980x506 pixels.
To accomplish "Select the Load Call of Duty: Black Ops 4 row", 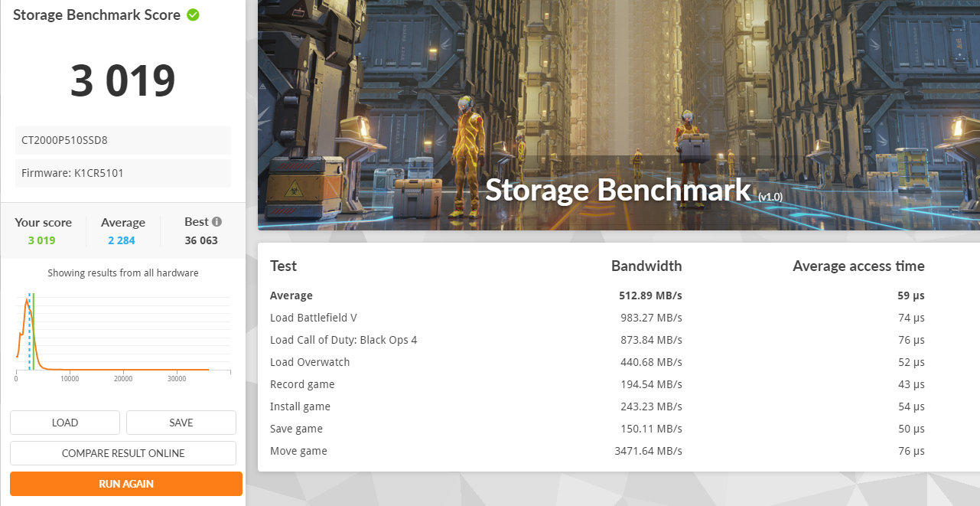I will pos(597,340).
